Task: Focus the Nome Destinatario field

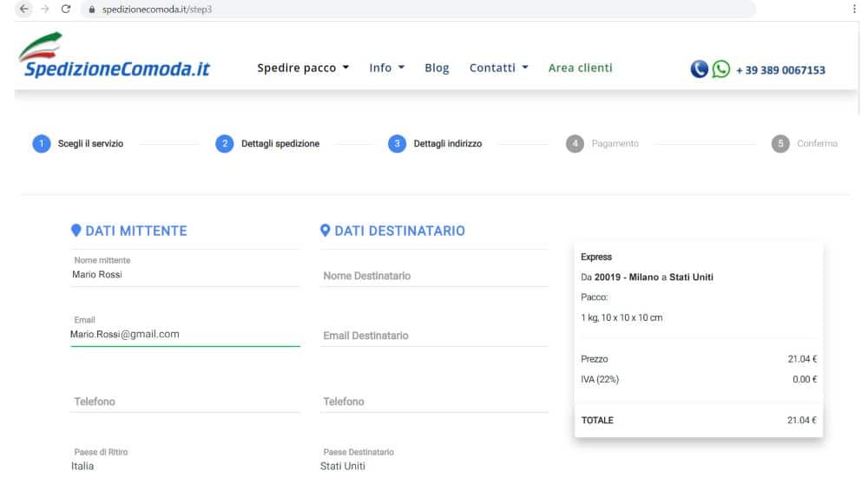Action: coord(434,276)
